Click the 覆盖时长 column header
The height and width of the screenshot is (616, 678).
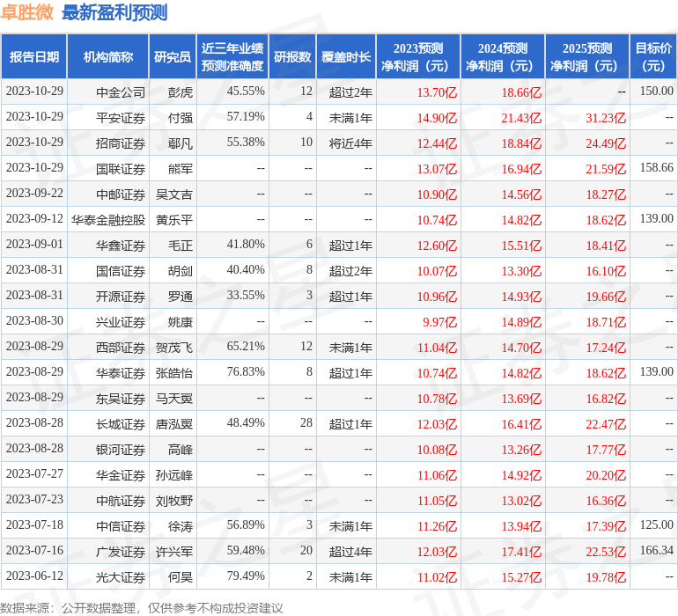coord(346,57)
